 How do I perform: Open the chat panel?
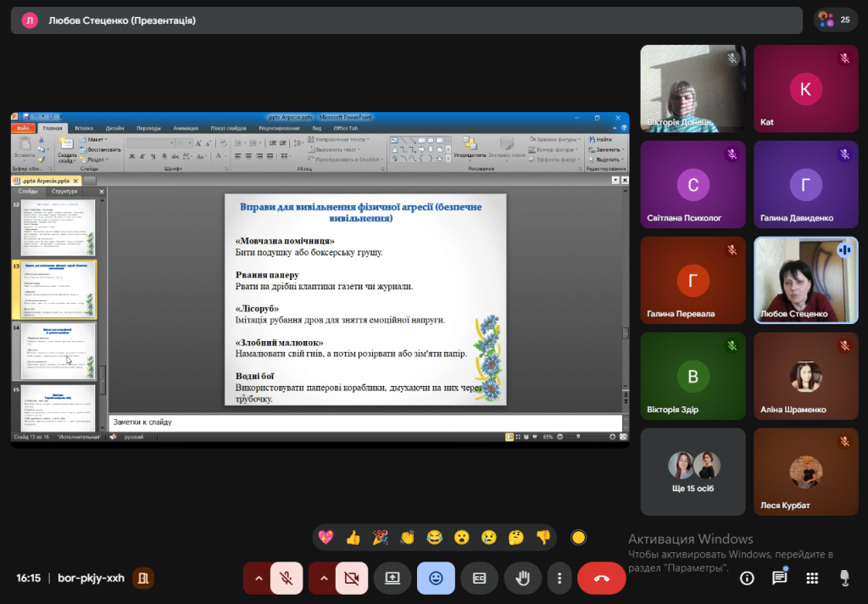pos(779,578)
